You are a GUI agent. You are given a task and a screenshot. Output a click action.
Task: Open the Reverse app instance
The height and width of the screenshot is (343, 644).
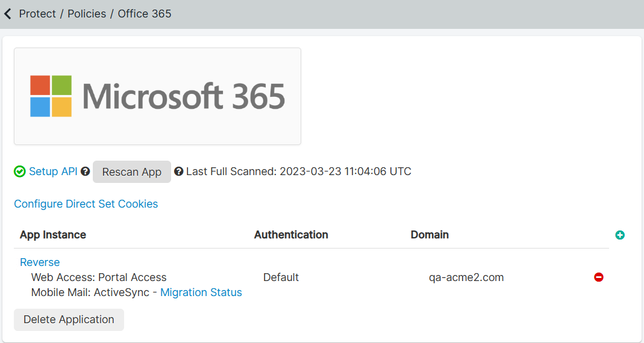pyautogui.click(x=40, y=262)
